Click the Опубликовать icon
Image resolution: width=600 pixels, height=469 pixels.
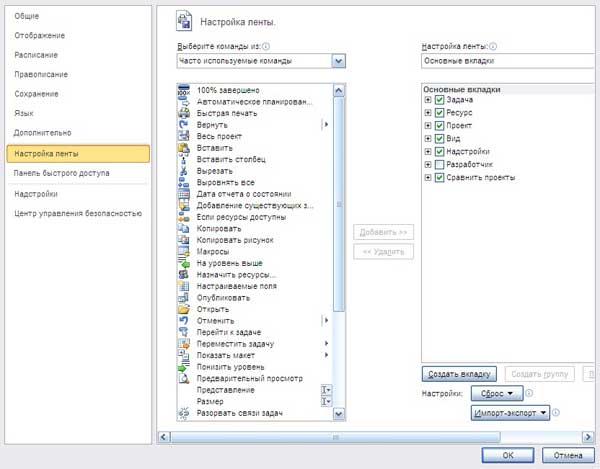[x=184, y=298]
